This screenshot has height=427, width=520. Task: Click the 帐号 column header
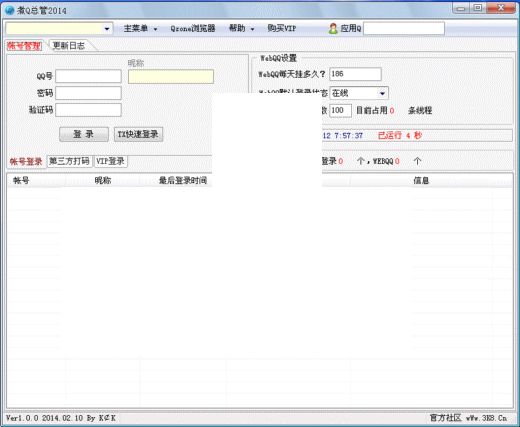(x=36, y=181)
